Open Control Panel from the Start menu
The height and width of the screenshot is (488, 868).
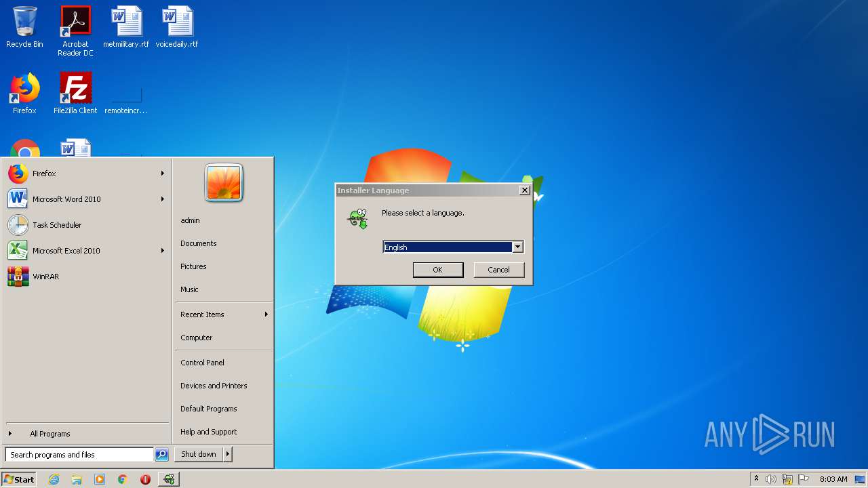pos(202,363)
